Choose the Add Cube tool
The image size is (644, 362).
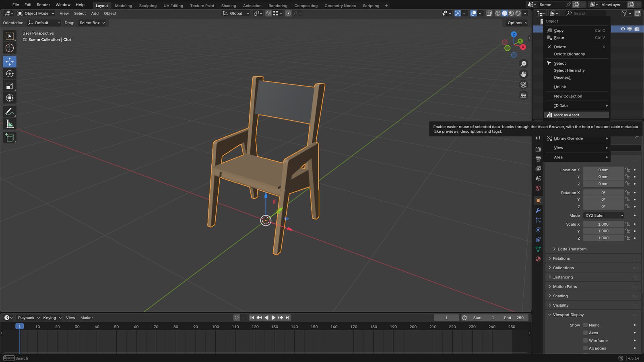tap(10, 138)
